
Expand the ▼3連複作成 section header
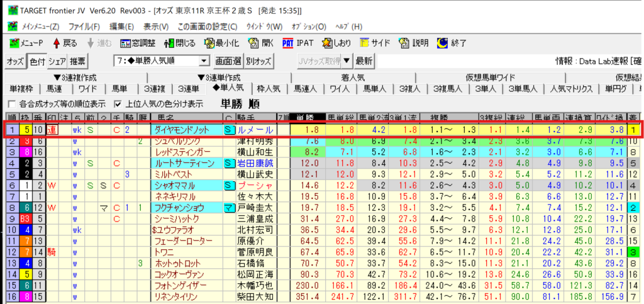[75, 77]
